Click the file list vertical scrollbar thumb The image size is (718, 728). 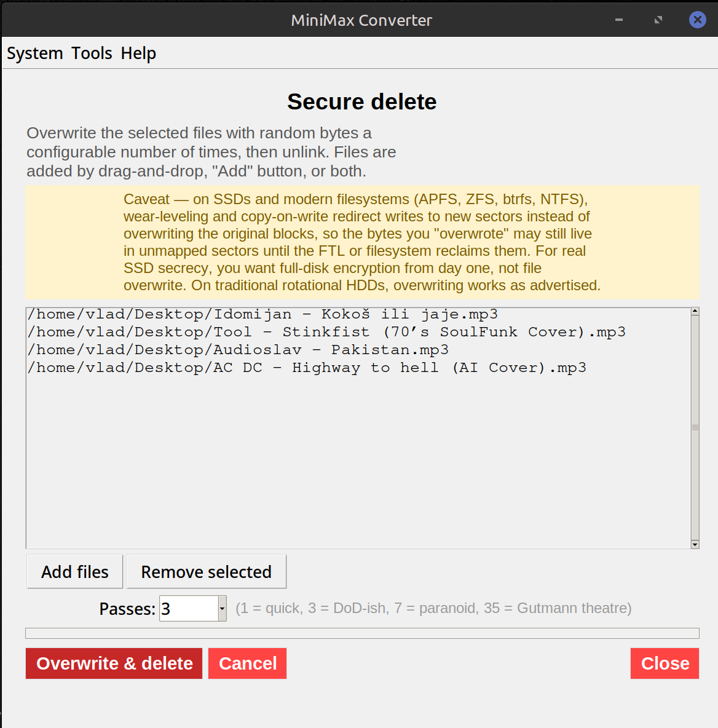click(695, 427)
